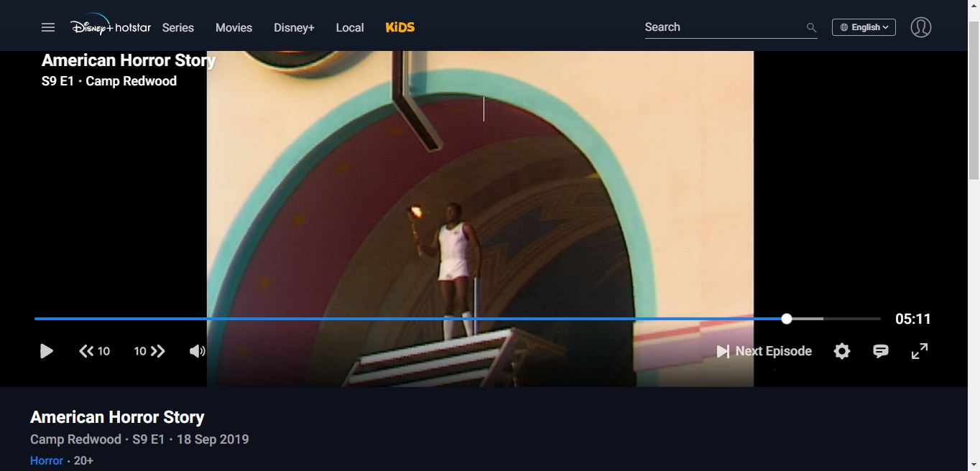The width and height of the screenshot is (980, 471).
Task: Open the Series section
Action: [178, 27]
